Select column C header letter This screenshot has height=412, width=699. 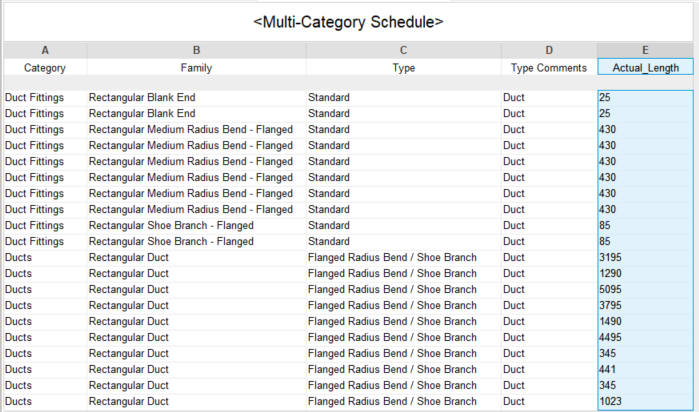tap(403, 50)
